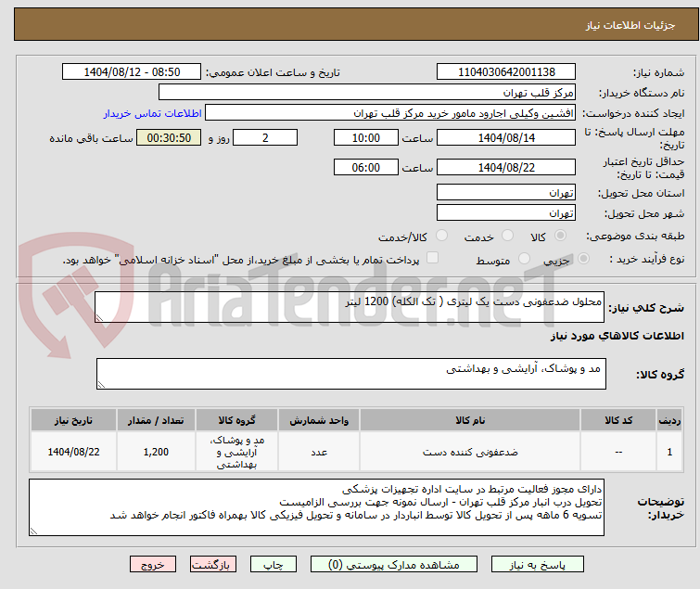Click the buyer name field مرکز قلب تهران
700x589 pixels.
pyautogui.click(x=367, y=93)
